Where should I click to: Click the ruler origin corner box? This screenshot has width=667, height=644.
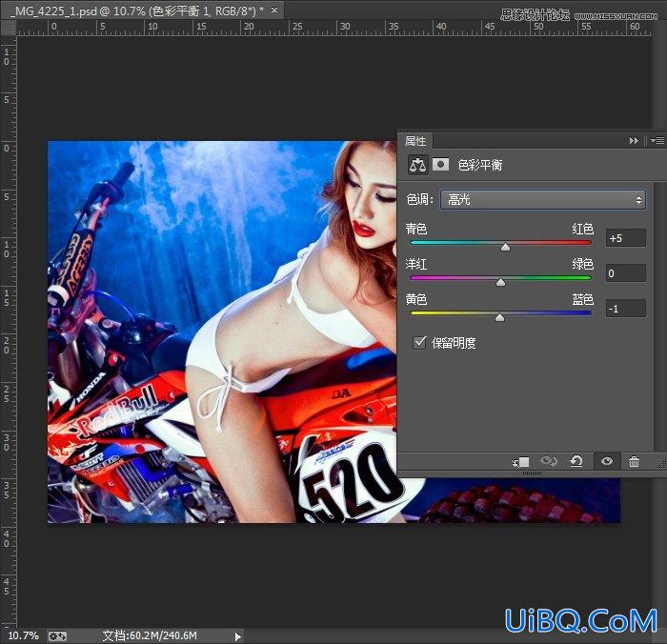coord(8,28)
